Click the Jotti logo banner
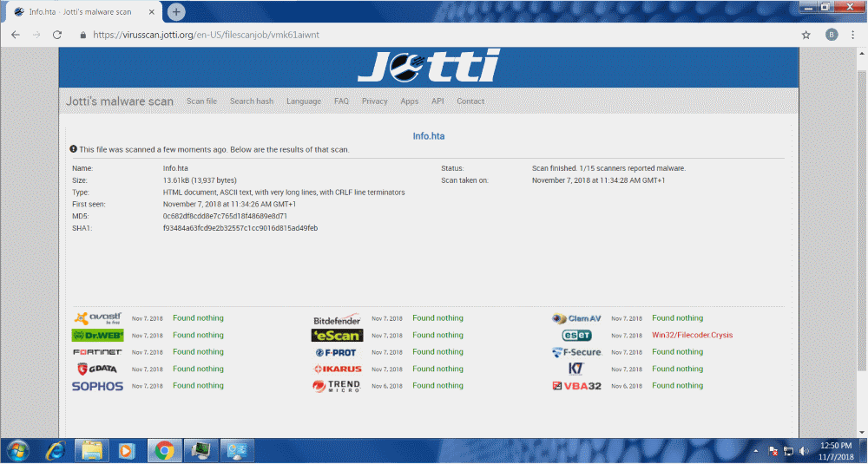This screenshot has width=868, height=464. pyautogui.click(x=429, y=67)
